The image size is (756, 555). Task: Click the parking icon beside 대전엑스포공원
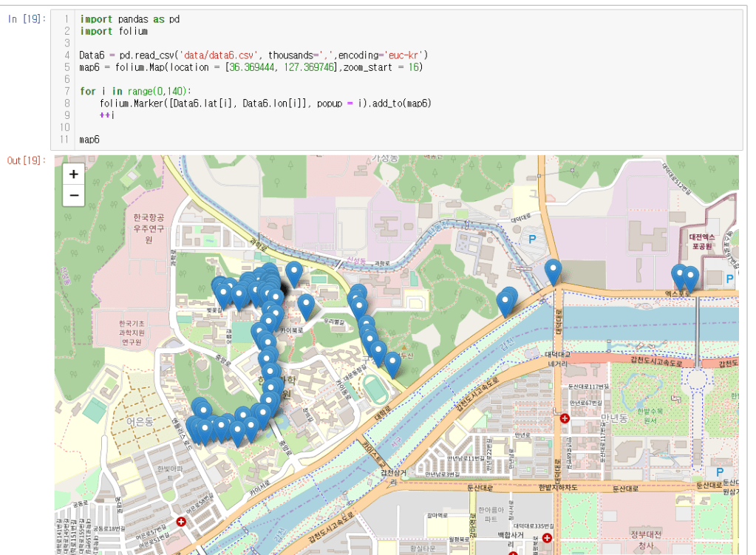730,279
